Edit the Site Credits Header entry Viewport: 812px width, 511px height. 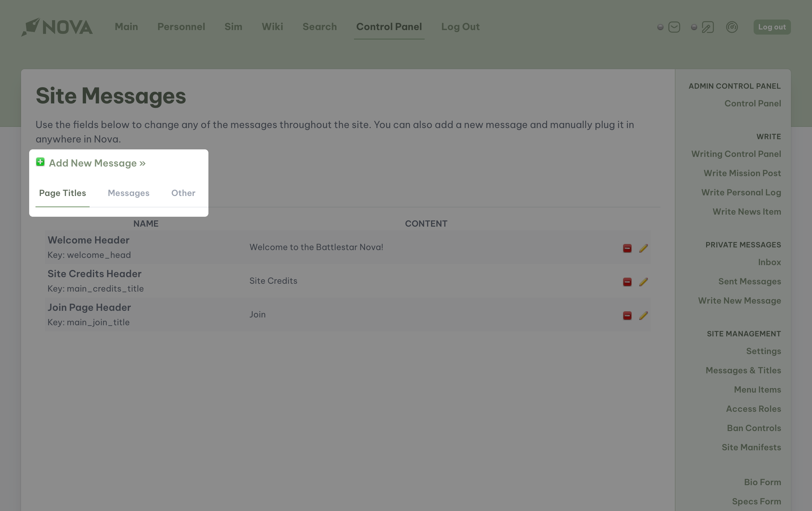pyautogui.click(x=643, y=282)
